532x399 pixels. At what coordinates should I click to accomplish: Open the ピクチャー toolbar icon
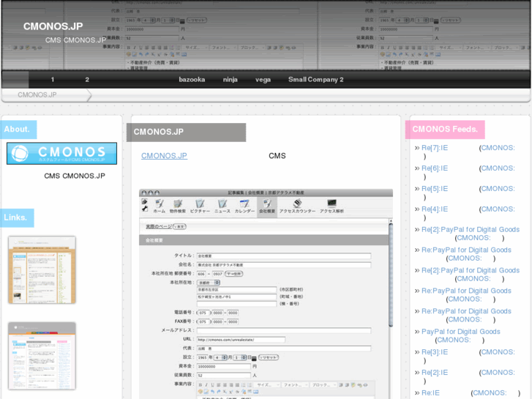tap(200, 206)
